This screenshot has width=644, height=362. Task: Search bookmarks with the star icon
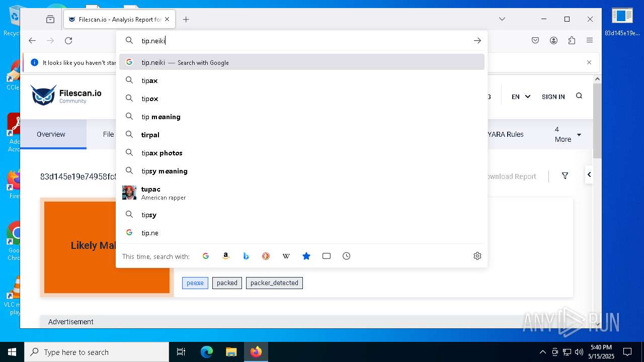click(x=306, y=256)
